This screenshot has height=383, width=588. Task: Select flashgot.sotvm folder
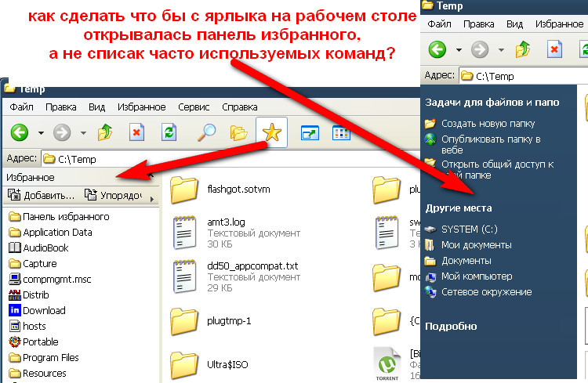(220, 190)
